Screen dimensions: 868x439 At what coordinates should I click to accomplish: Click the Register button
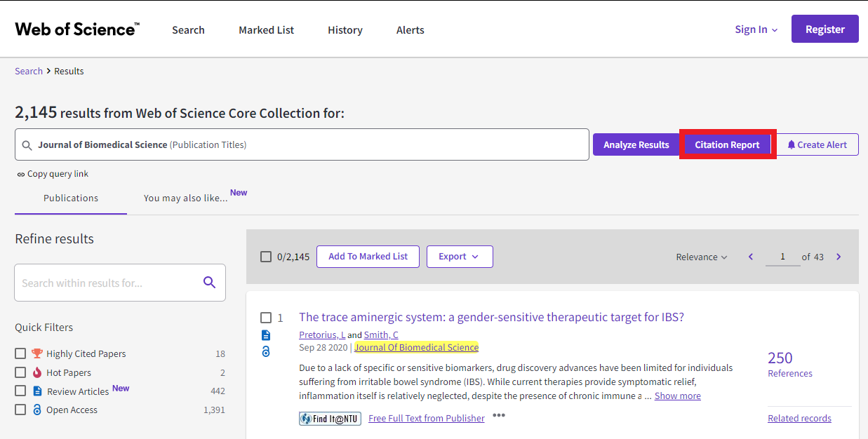[825, 29]
